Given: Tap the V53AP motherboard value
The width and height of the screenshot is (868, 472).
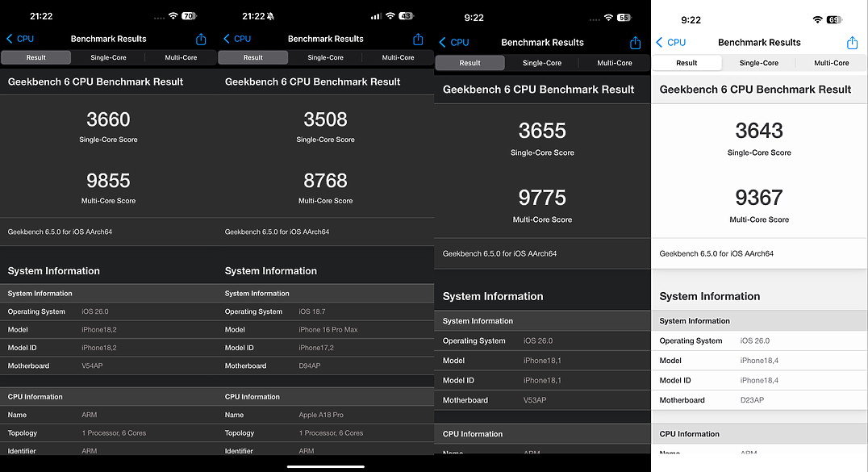Looking at the screenshot, I should [x=535, y=400].
